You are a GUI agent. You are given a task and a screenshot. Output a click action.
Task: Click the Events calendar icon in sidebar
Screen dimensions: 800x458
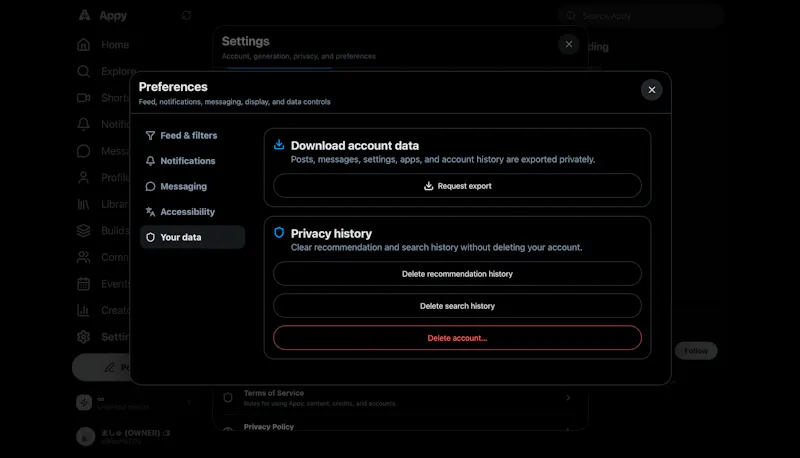click(84, 284)
